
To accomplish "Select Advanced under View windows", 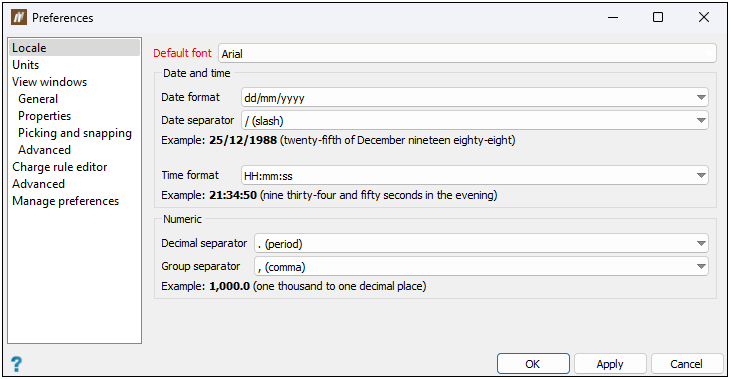I will click(x=44, y=150).
